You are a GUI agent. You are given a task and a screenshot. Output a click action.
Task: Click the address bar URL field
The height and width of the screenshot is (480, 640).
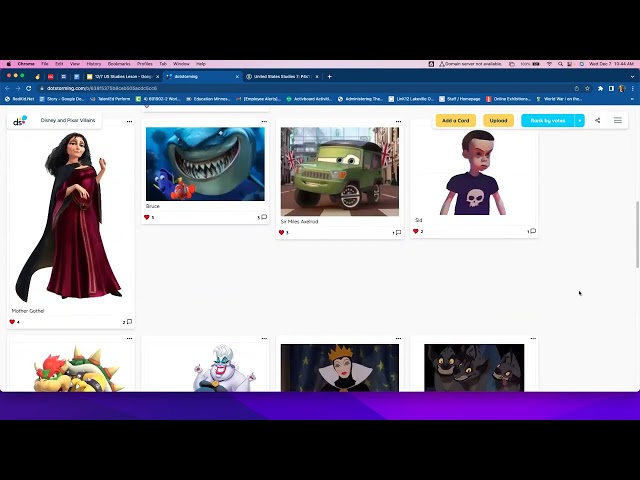302,88
